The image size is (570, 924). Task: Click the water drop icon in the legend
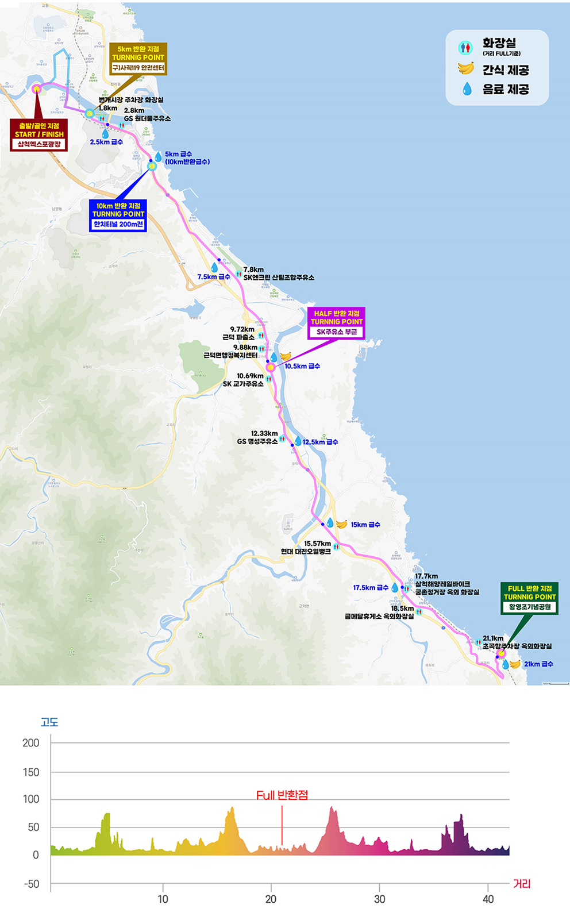click(467, 88)
